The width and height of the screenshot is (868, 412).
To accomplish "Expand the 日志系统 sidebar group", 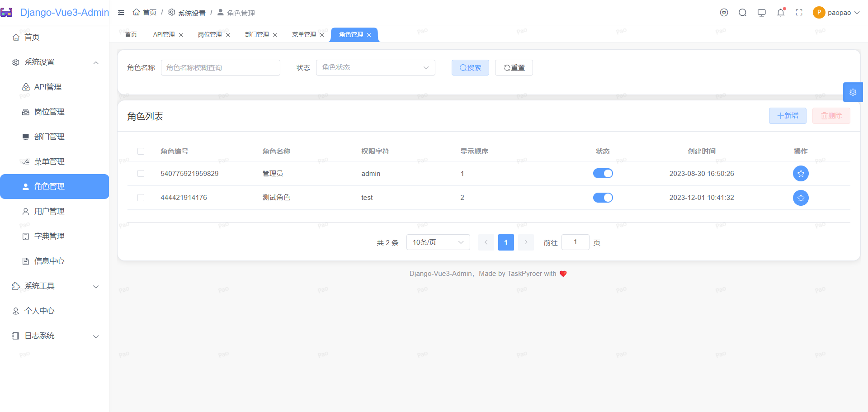I will coord(54,336).
